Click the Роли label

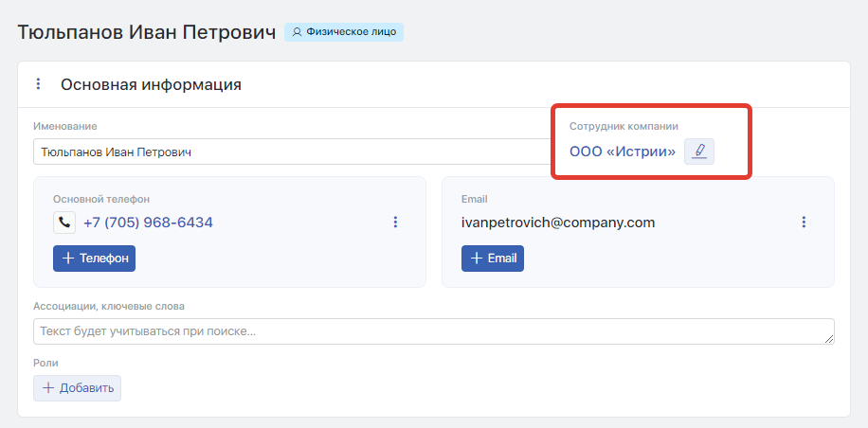(45, 363)
